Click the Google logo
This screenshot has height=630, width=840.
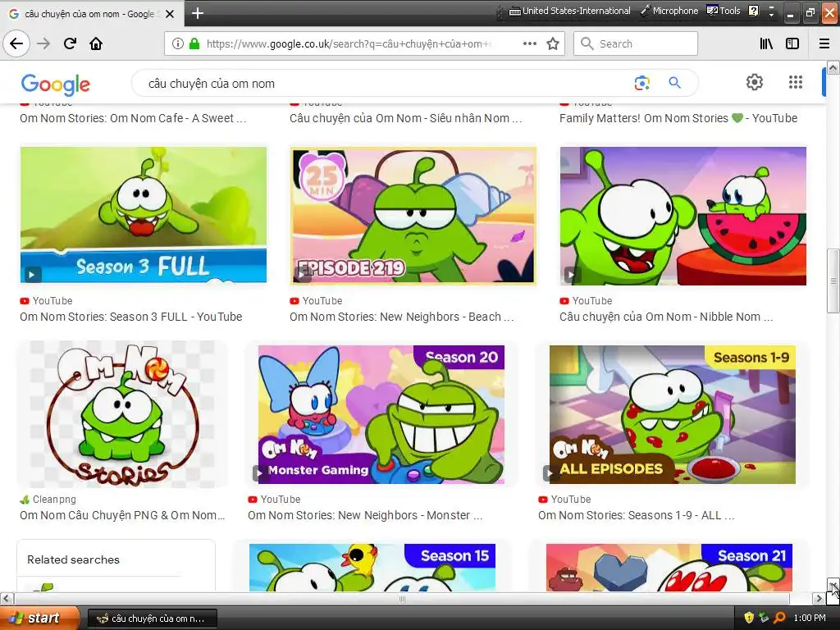[x=56, y=84]
